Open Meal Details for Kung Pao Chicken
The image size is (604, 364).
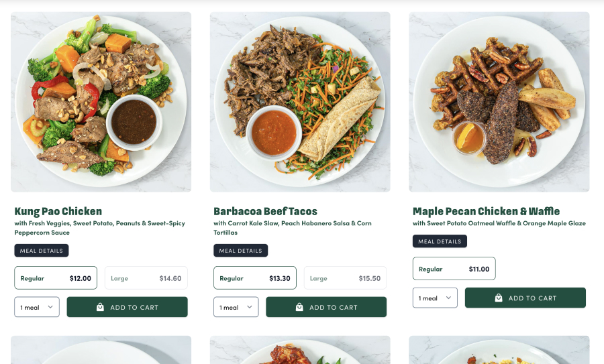(x=42, y=251)
